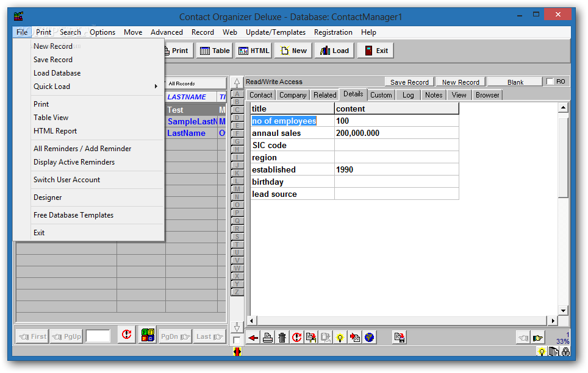The height and width of the screenshot is (373, 588).
Task: Click the copy record icon after reminder icon
Action: [x=311, y=338]
